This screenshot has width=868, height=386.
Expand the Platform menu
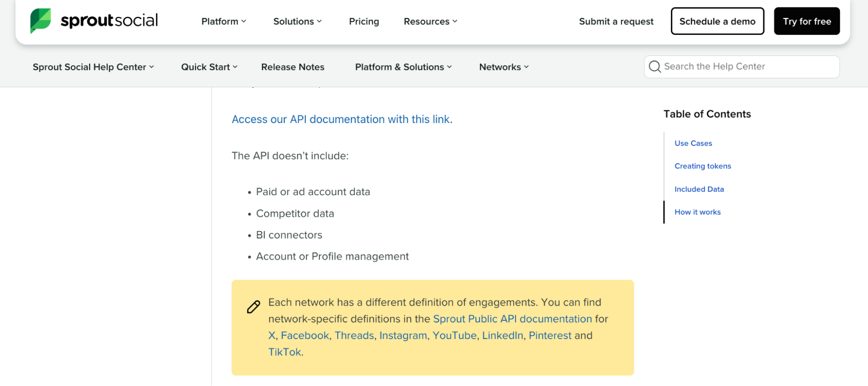tap(224, 21)
